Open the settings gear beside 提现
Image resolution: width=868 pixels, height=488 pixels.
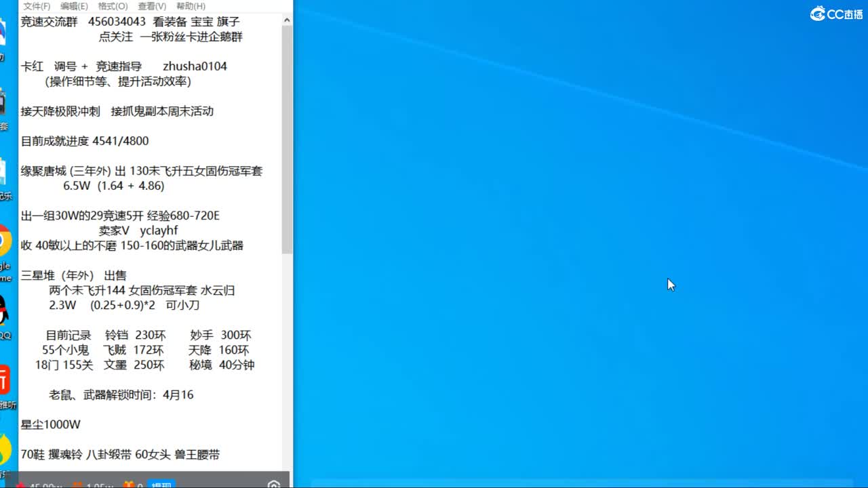coord(275,485)
